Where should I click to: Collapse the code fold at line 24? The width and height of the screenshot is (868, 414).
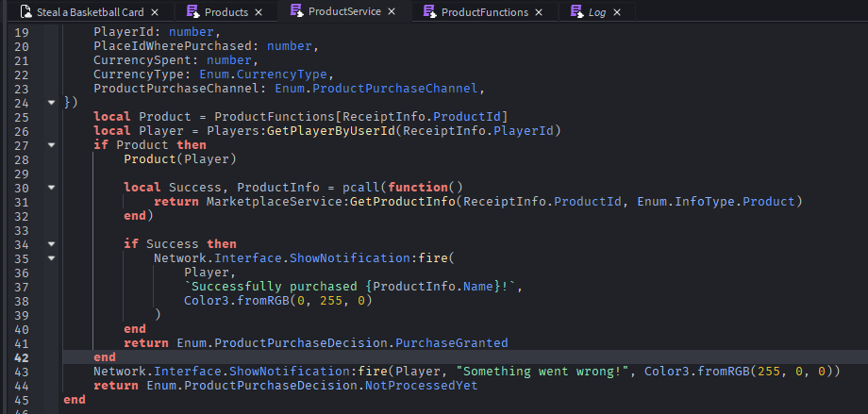click(52, 103)
